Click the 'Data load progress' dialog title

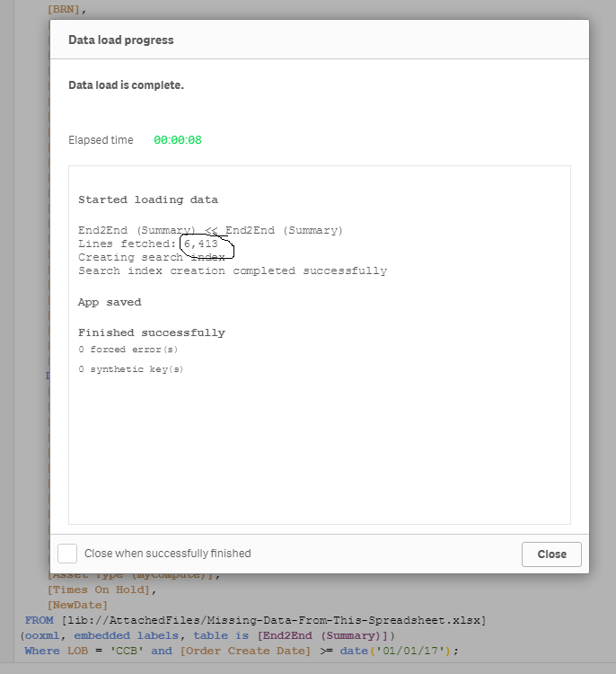(121, 40)
